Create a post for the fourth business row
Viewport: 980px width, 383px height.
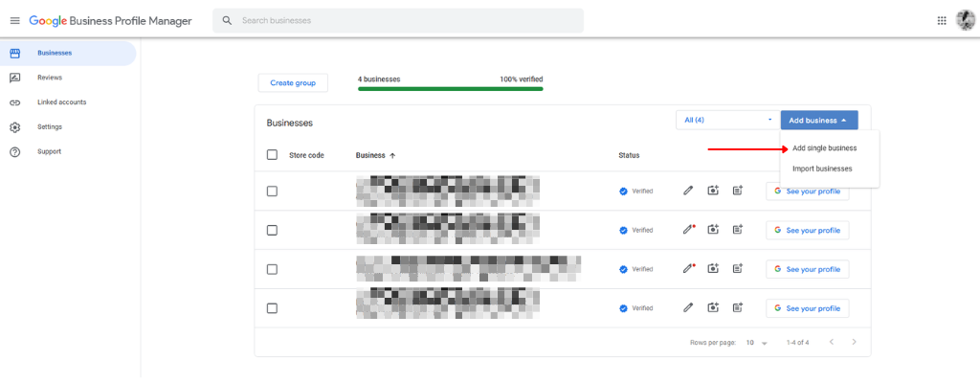(x=738, y=308)
